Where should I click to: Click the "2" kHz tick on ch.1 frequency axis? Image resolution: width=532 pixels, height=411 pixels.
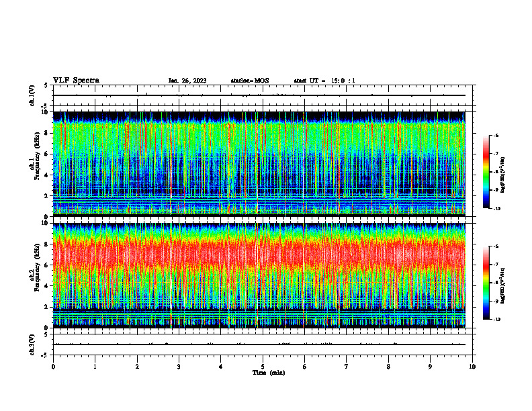[47, 196]
